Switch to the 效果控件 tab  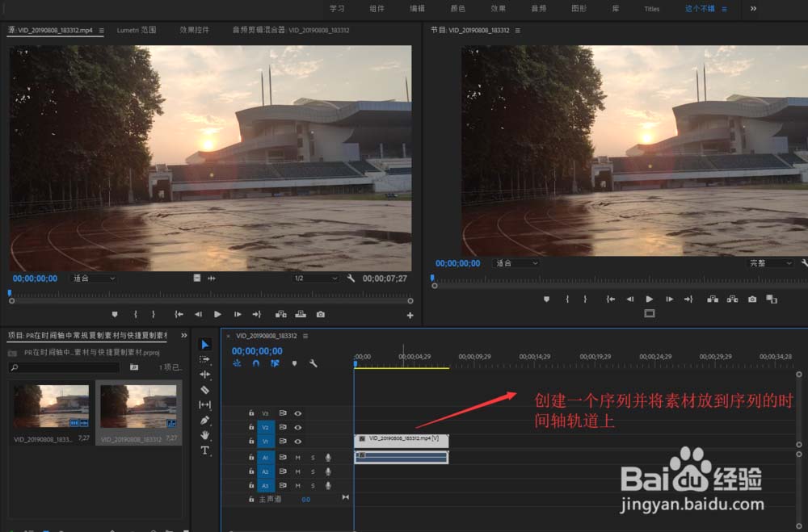click(x=194, y=28)
